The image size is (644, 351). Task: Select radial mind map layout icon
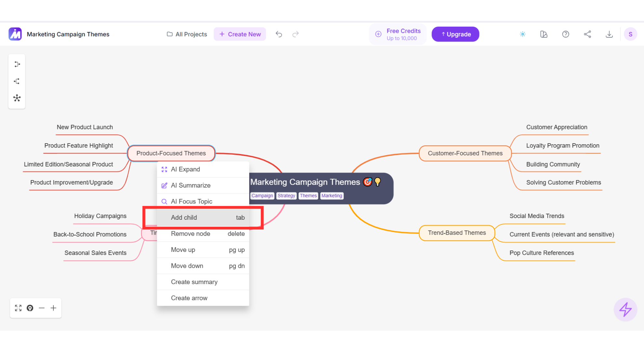point(17,98)
